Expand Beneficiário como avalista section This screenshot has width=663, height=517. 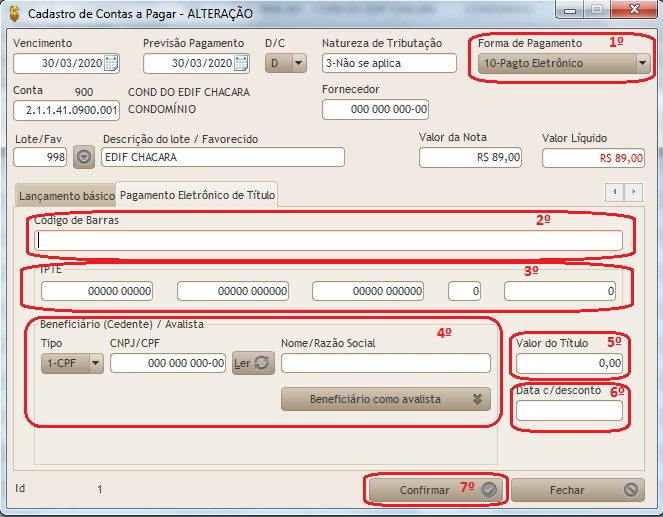[385, 398]
